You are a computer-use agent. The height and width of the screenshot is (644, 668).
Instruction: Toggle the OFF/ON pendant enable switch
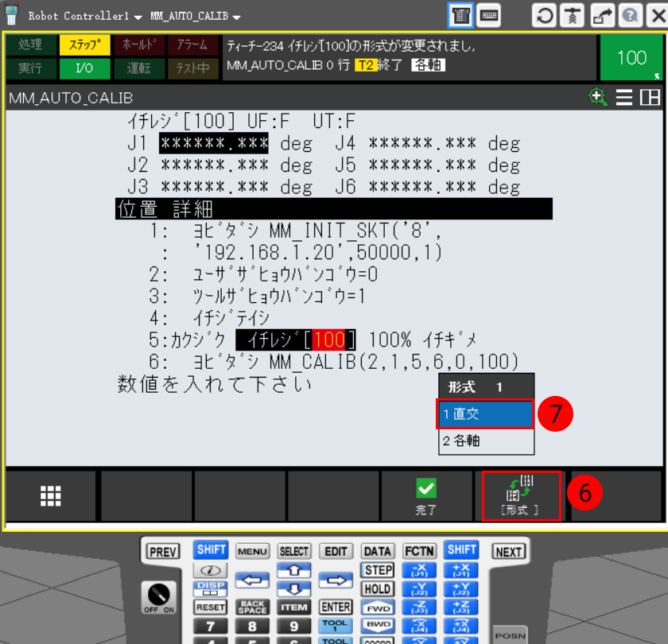(159, 597)
